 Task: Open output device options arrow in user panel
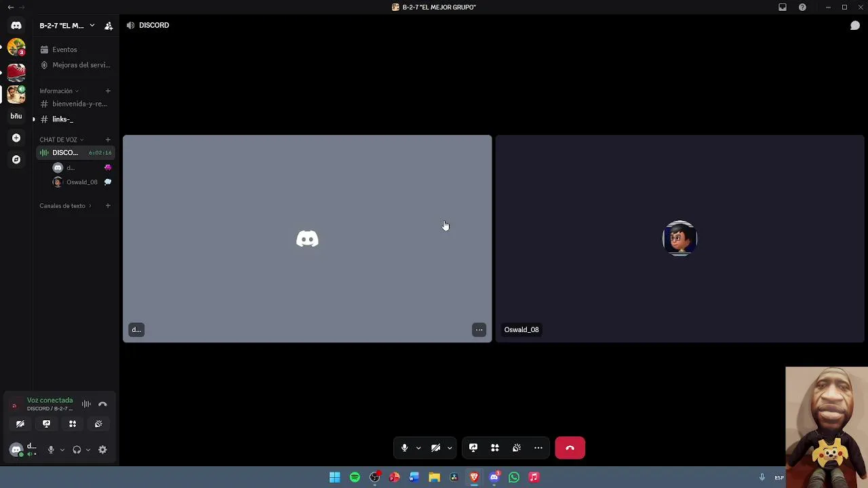87,449
